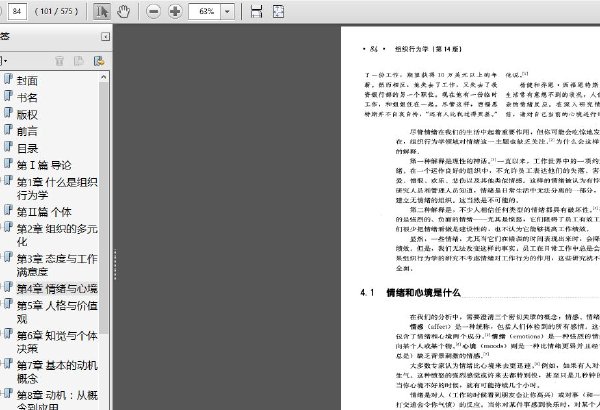Switch to the Hand pan tool
This screenshot has width=600, height=410.
pos(123,11)
